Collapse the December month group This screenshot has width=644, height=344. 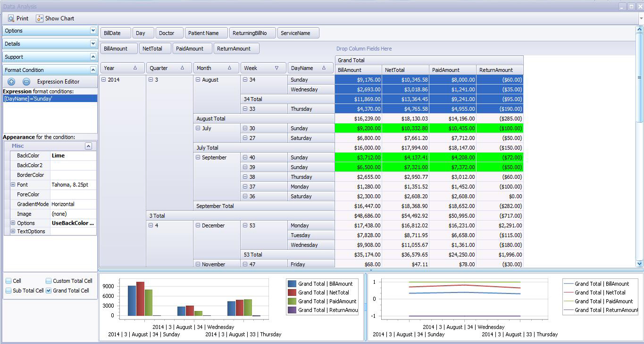[x=198, y=226]
